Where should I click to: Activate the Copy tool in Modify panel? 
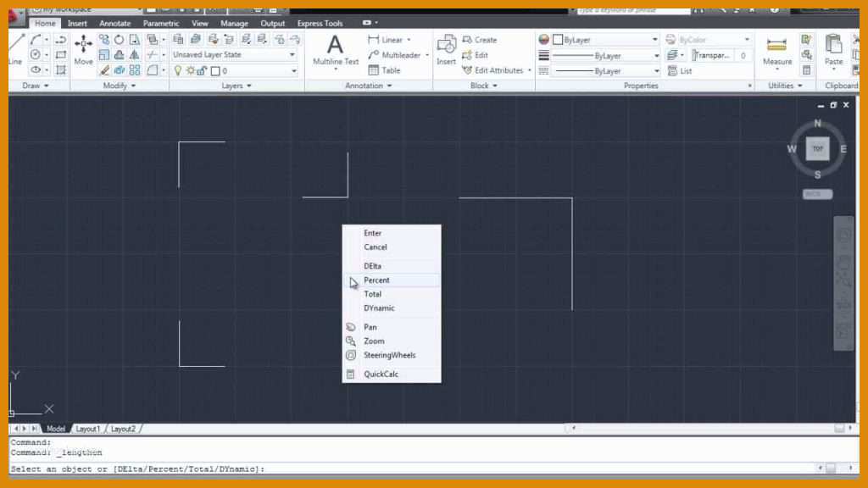104,39
